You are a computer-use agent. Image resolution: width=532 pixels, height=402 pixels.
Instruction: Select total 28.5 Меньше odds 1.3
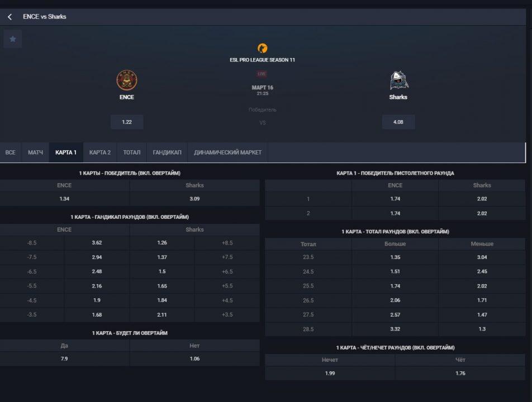tap(482, 329)
